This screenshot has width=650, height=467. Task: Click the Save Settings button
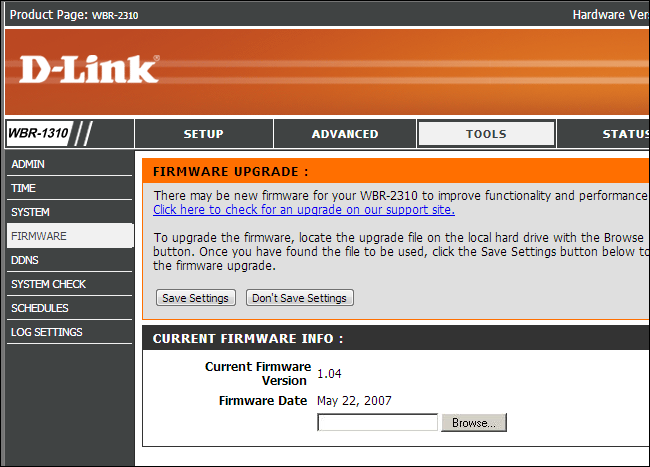click(196, 298)
